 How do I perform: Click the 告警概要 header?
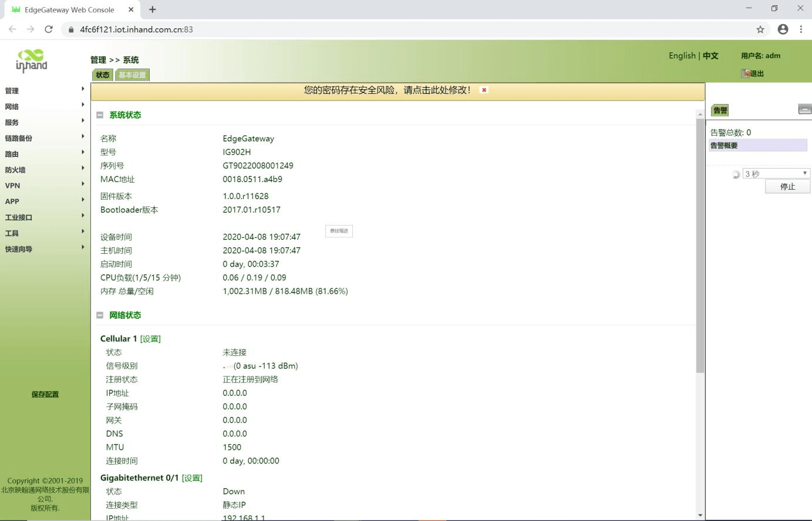[758, 145]
